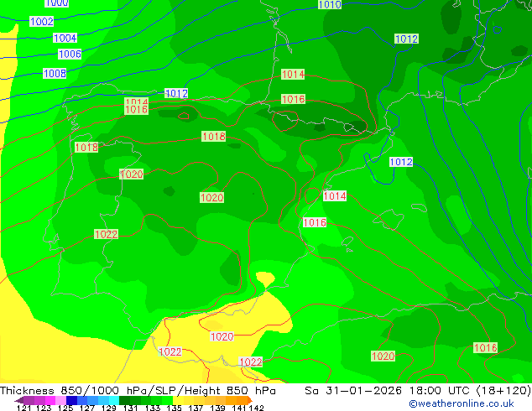Click the blue 1006 isobar label

tap(70, 54)
